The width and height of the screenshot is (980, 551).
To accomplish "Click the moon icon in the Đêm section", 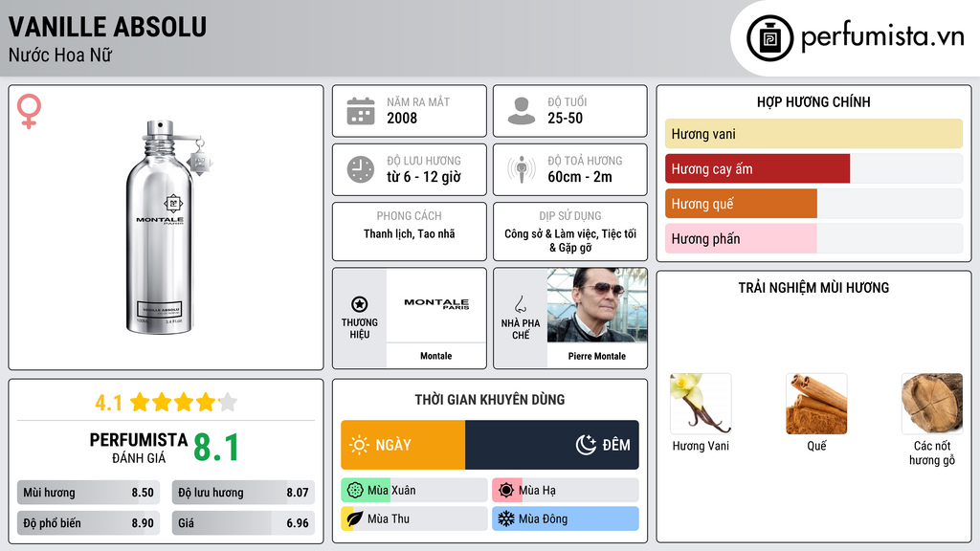I will coord(586,445).
